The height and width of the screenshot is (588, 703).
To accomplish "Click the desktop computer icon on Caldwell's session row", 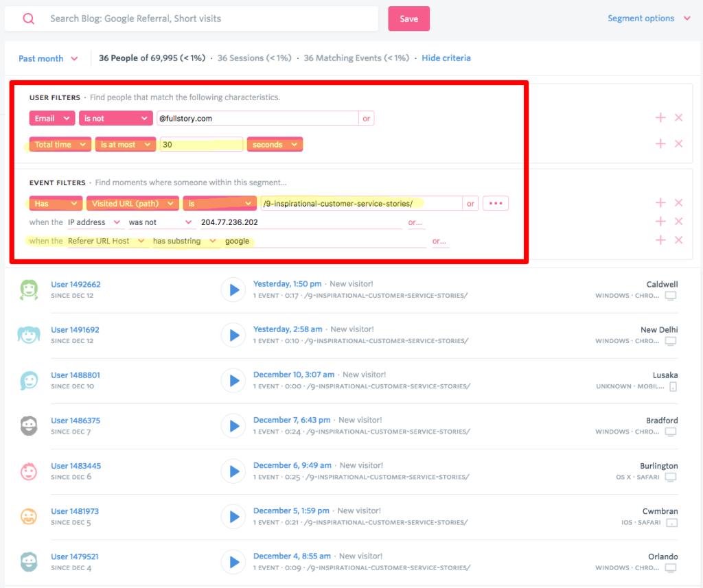I will click(x=670, y=295).
